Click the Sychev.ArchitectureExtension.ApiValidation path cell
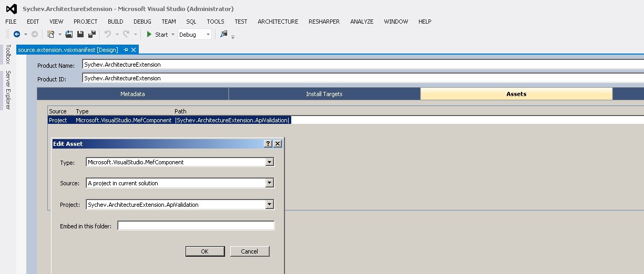644x274 pixels. 232,120
